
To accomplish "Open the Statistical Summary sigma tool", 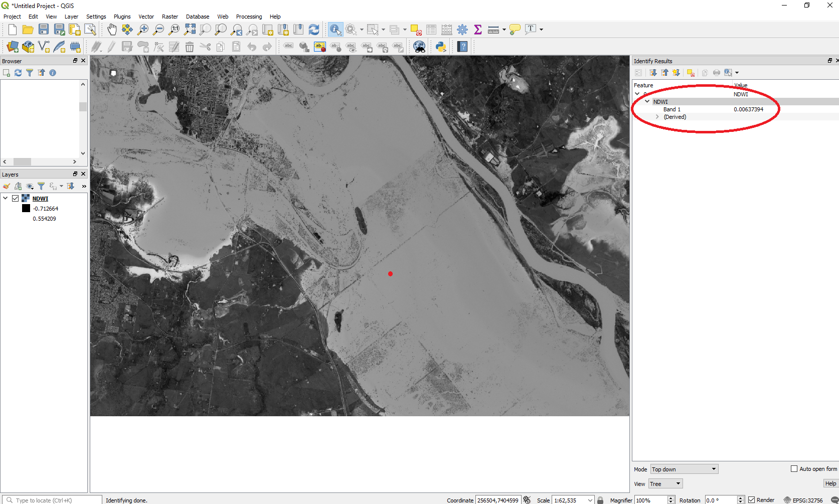I will pos(477,30).
